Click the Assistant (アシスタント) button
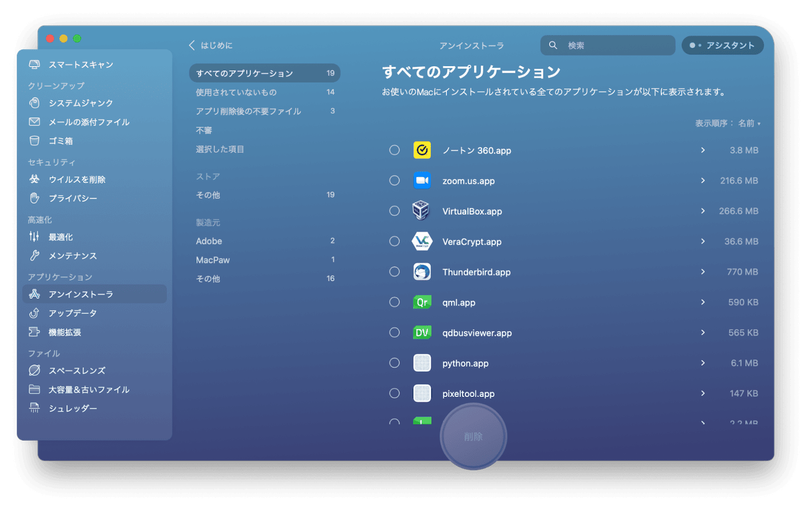The height and width of the screenshot is (511, 812). [722, 45]
